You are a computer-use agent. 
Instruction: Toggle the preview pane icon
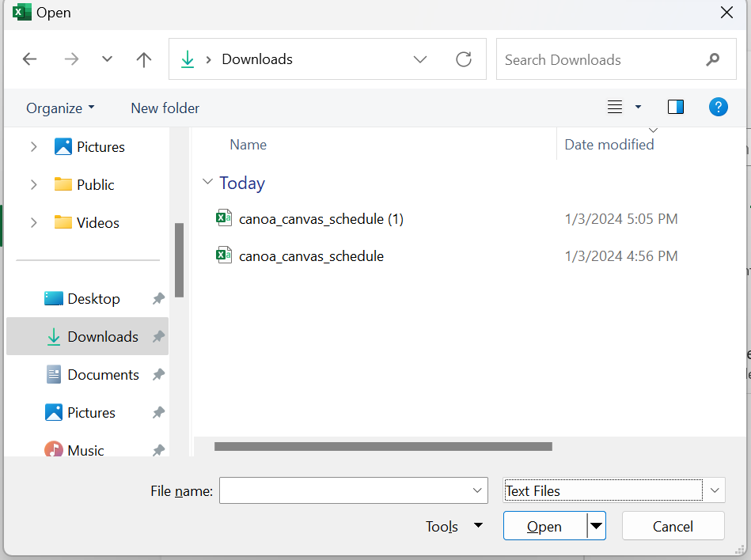coord(676,108)
